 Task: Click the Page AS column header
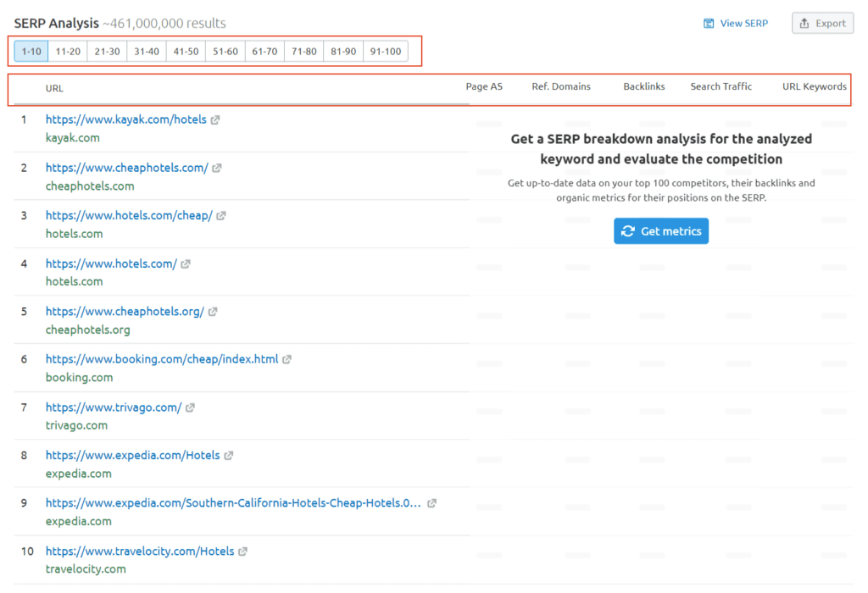pyautogui.click(x=484, y=86)
